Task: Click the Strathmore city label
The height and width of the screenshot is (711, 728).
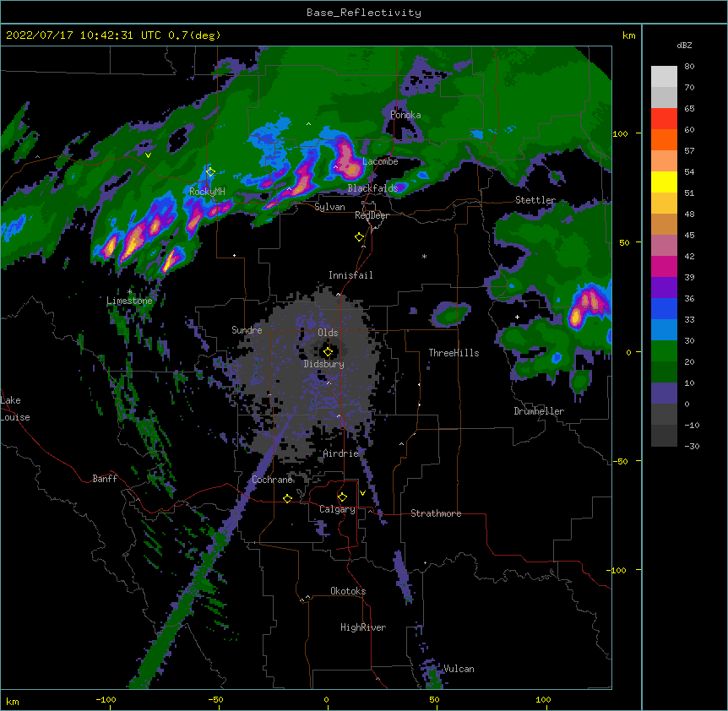Action: [436, 513]
